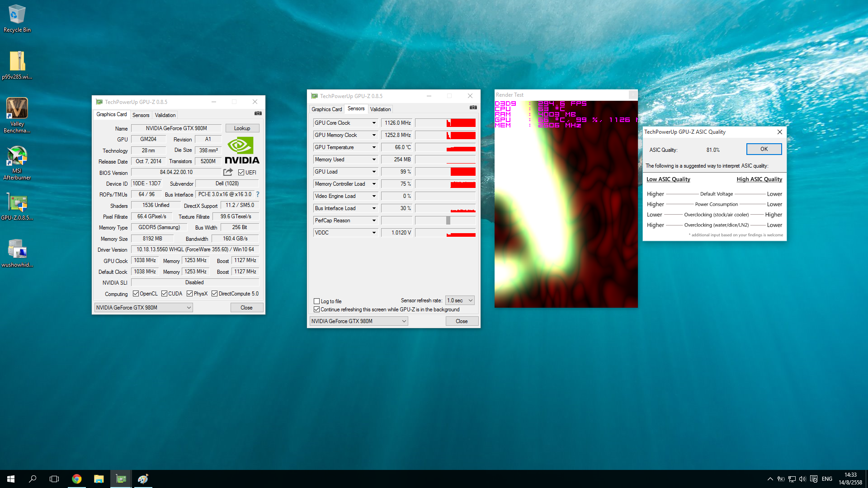Expand the Bus Interface Load sensor dropdown
868x488 pixels.
374,208
